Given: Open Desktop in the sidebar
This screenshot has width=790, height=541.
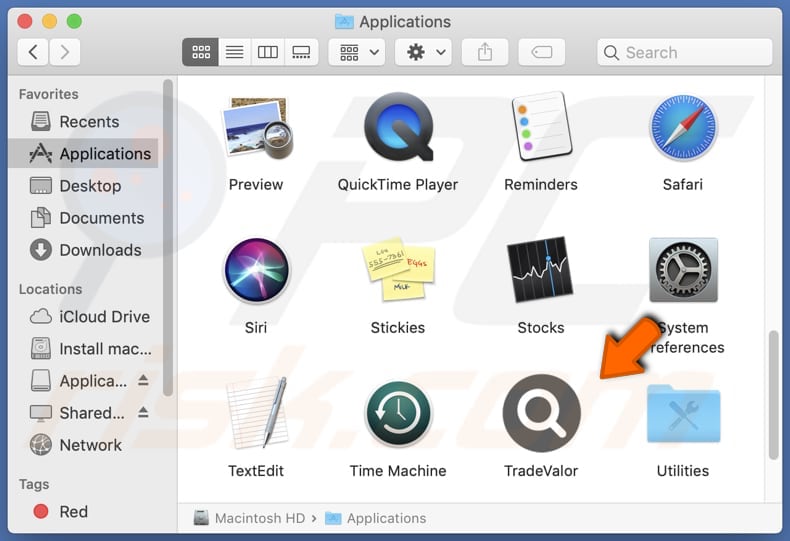Looking at the screenshot, I should [x=83, y=185].
